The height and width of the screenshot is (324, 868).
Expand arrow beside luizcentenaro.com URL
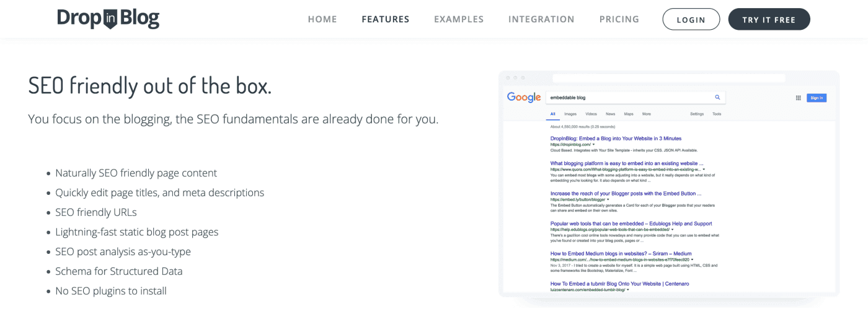(627, 290)
